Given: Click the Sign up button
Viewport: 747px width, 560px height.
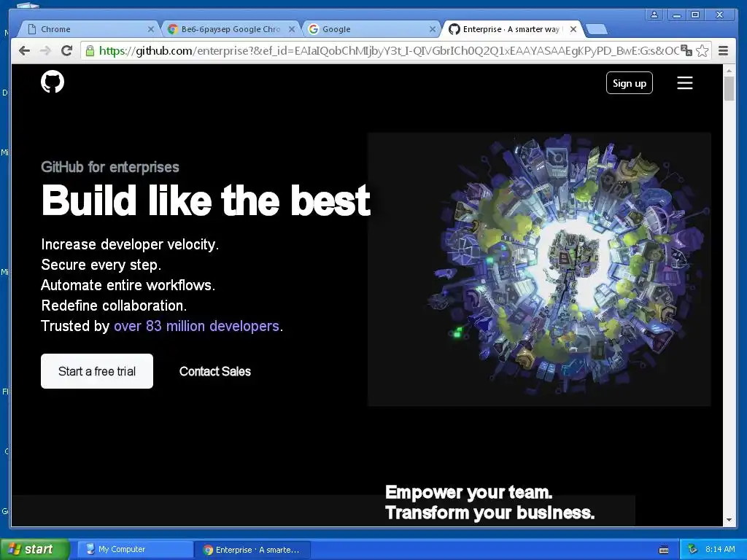Looking at the screenshot, I should click(x=630, y=83).
